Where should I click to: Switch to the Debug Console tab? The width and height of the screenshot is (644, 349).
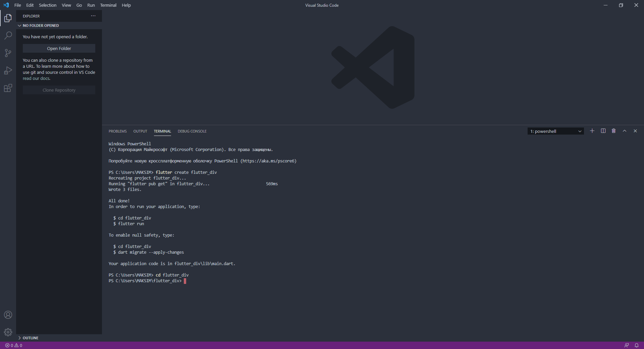pos(192,131)
